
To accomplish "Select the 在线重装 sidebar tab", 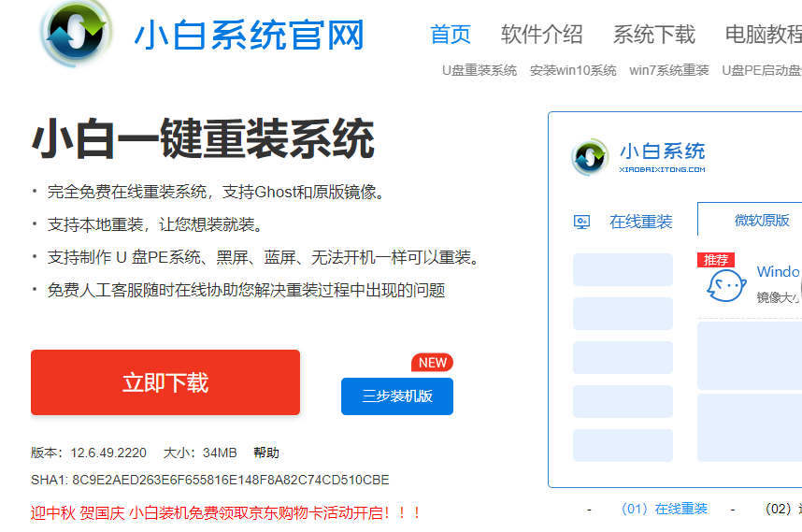I will (640, 222).
